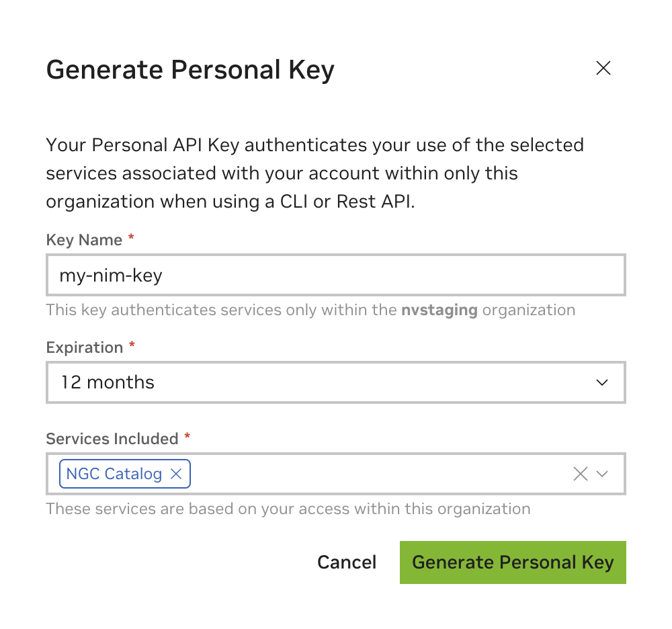Image resolution: width=672 pixels, height=629 pixels.
Task: Click the Expiration field label
Action: 85,347
